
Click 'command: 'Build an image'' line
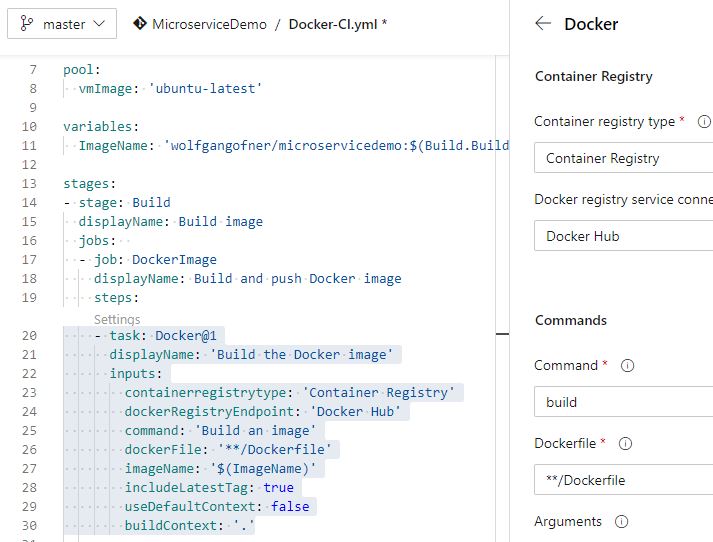point(220,431)
